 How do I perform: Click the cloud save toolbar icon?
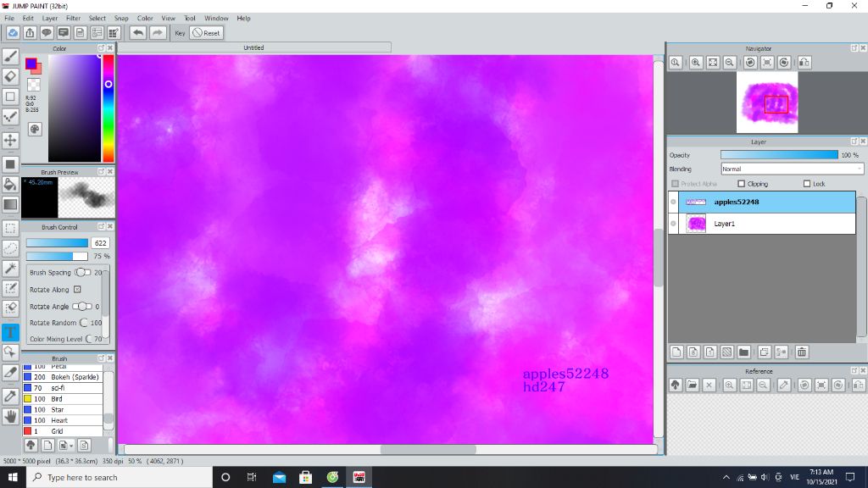(13, 33)
